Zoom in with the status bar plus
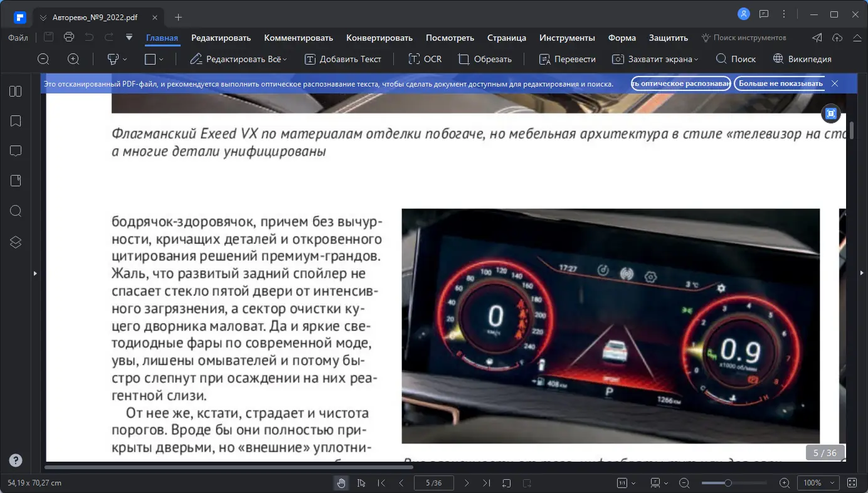 pyautogui.click(x=784, y=483)
